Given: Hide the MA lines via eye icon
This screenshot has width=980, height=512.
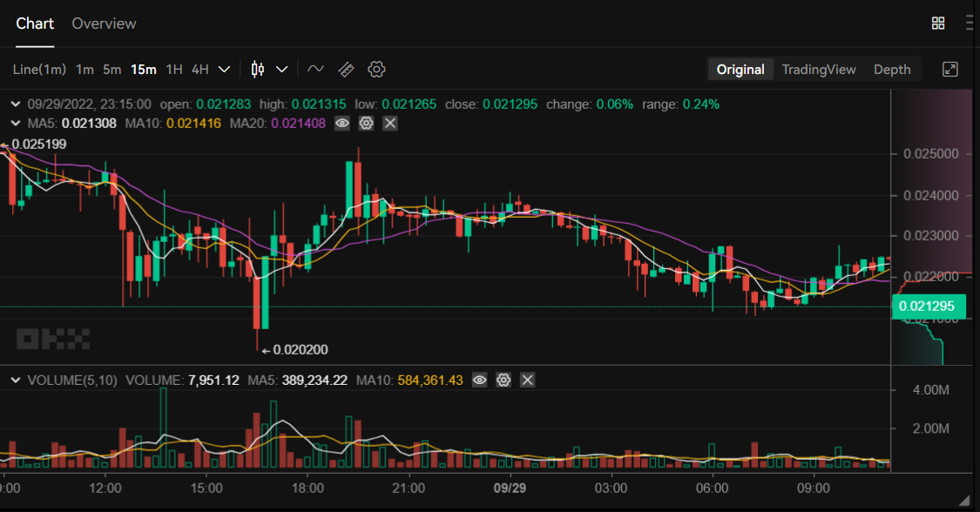Looking at the screenshot, I should coord(341,123).
